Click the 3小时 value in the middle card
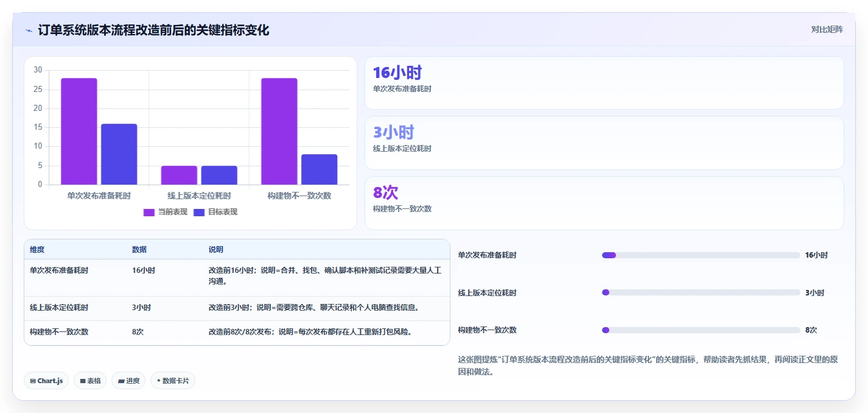Screen dimensions: 868x413 [x=394, y=132]
